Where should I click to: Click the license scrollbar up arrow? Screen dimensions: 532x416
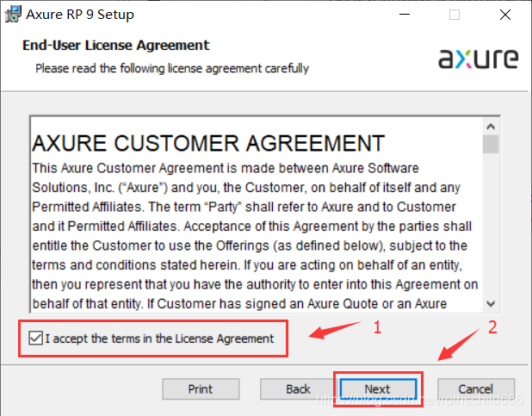pyautogui.click(x=491, y=124)
